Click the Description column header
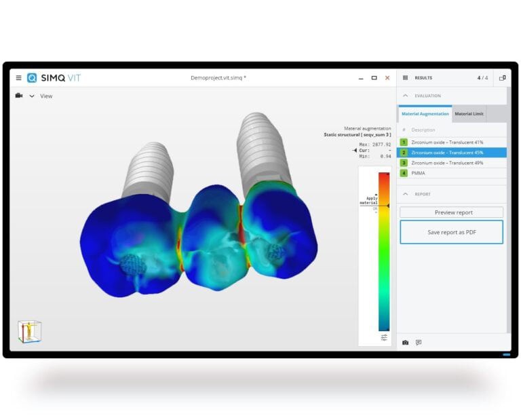The width and height of the screenshot is (521, 420). pyautogui.click(x=423, y=130)
